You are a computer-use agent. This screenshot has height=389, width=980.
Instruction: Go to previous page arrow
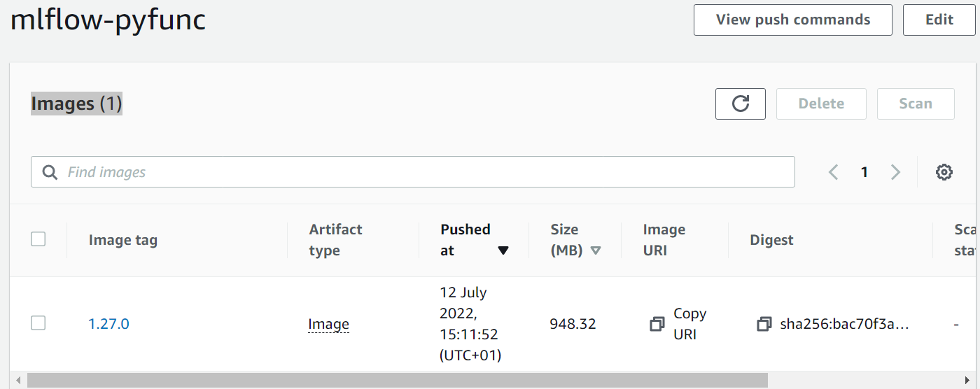[833, 172]
